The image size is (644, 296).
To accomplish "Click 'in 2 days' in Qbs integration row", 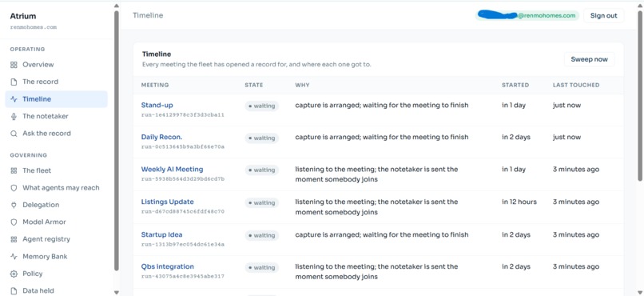I will coord(516,266).
